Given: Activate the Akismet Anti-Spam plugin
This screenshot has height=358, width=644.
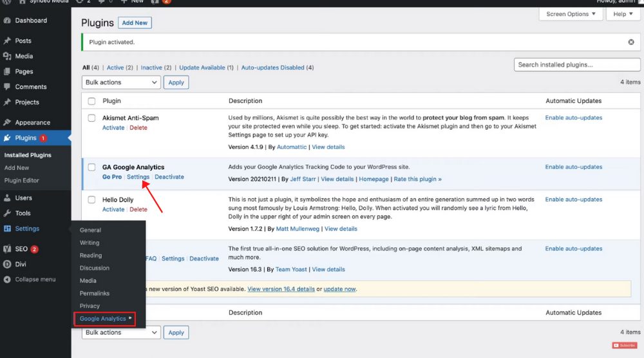Looking at the screenshot, I should pos(113,127).
